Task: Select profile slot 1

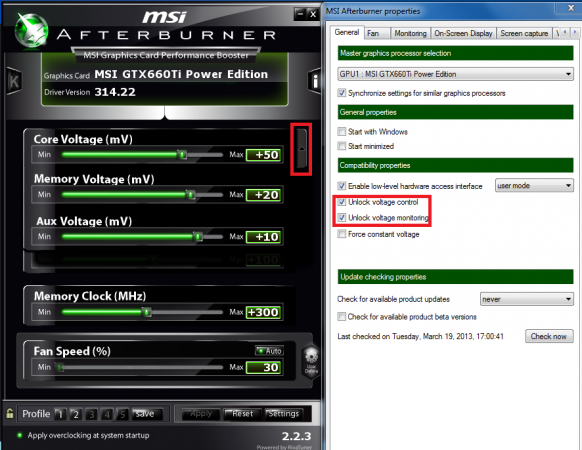Action: click(61, 414)
